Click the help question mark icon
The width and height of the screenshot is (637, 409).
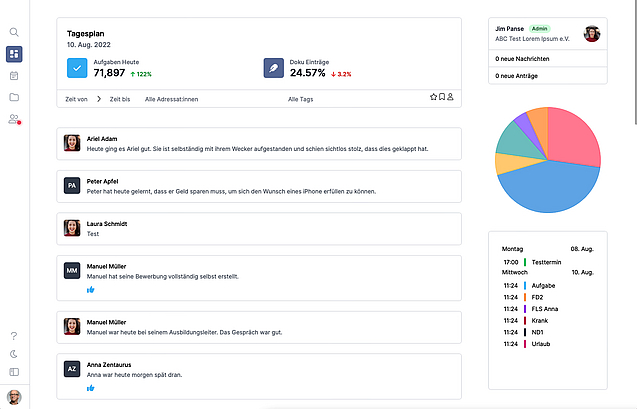(x=14, y=336)
